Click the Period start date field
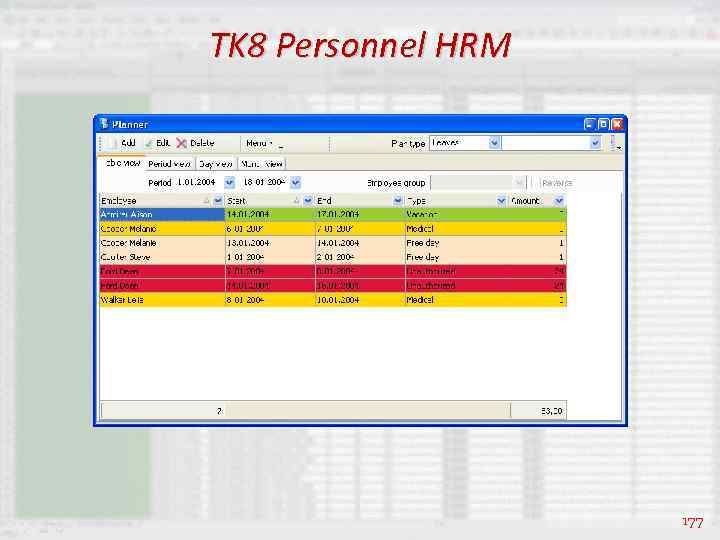 click(x=198, y=183)
